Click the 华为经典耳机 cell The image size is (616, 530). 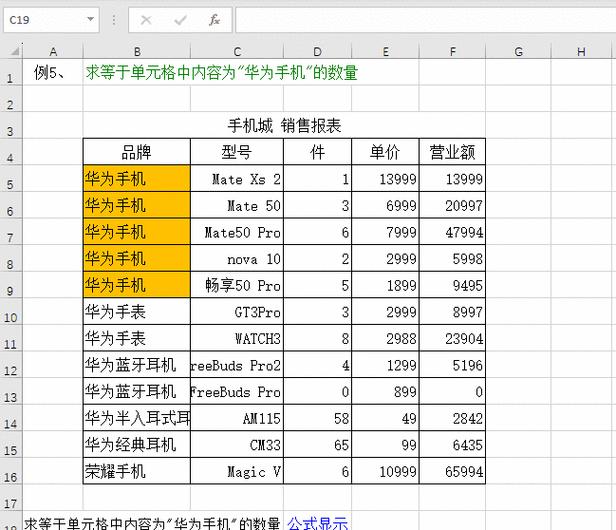(137, 444)
